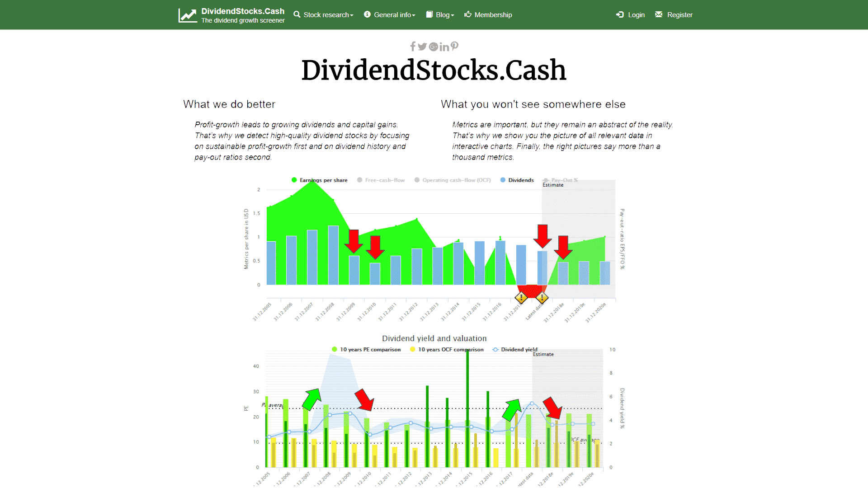868x488 pixels.
Task: Click the large DividendStocks.Cash page title
Action: click(x=434, y=70)
